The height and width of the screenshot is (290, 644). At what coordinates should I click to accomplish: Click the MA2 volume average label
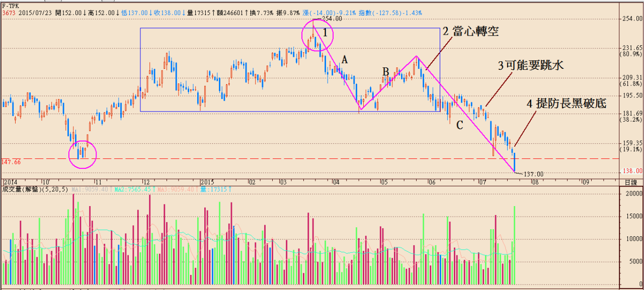(127, 189)
